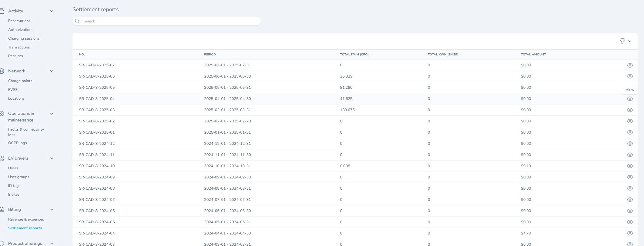Image resolution: width=644 pixels, height=246 pixels.
Task: View report SR-CAD-8-2024-10 eye icon
Action: pyautogui.click(x=630, y=166)
